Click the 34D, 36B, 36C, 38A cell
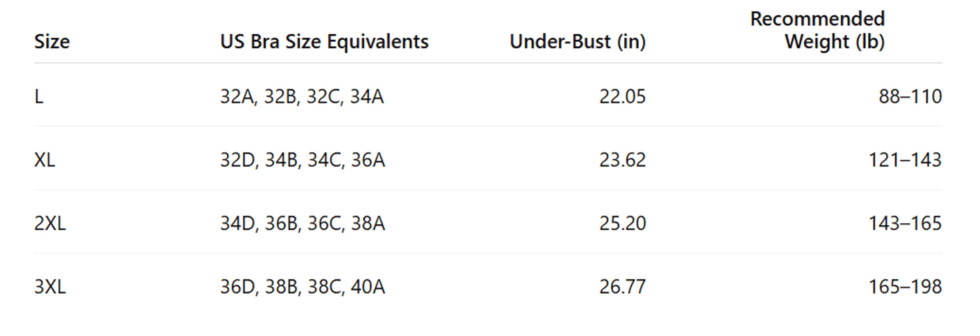 pyautogui.click(x=303, y=223)
